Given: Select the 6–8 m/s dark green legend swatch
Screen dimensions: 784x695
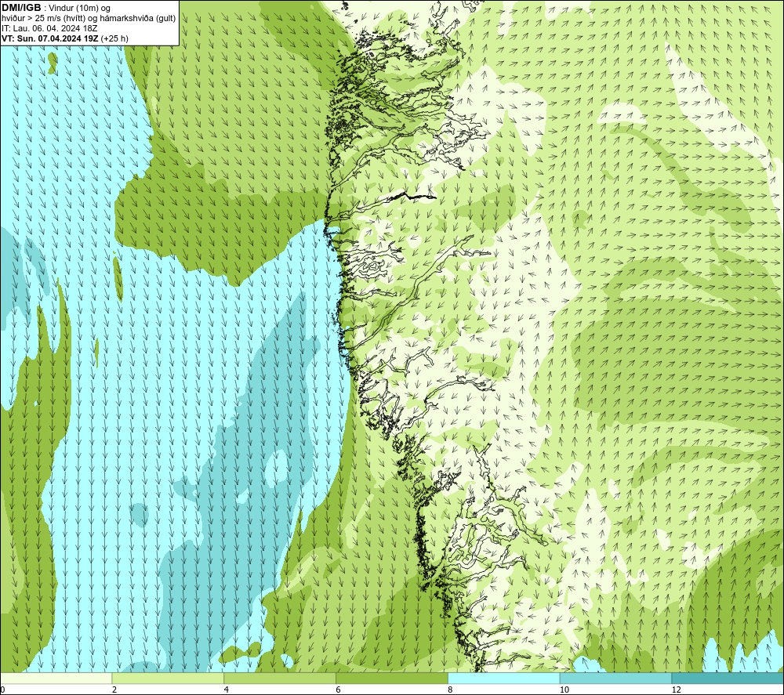Looking at the screenshot, I should coord(392,678).
